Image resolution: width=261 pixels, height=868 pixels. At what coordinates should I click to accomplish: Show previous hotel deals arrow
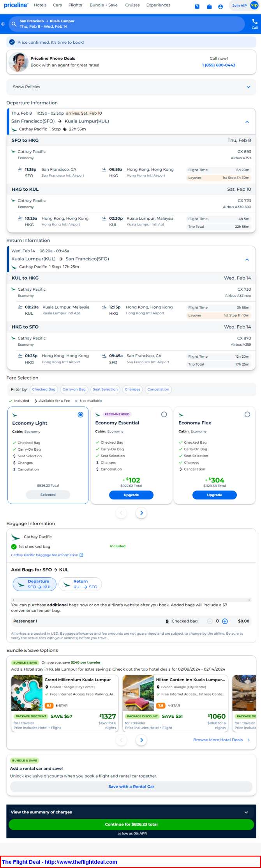click(121, 740)
